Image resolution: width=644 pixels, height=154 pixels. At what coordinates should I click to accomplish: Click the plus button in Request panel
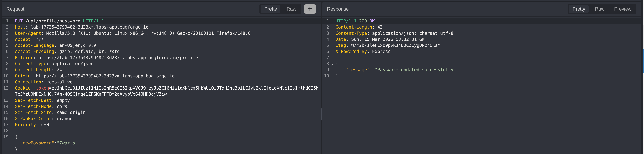[x=309, y=9]
